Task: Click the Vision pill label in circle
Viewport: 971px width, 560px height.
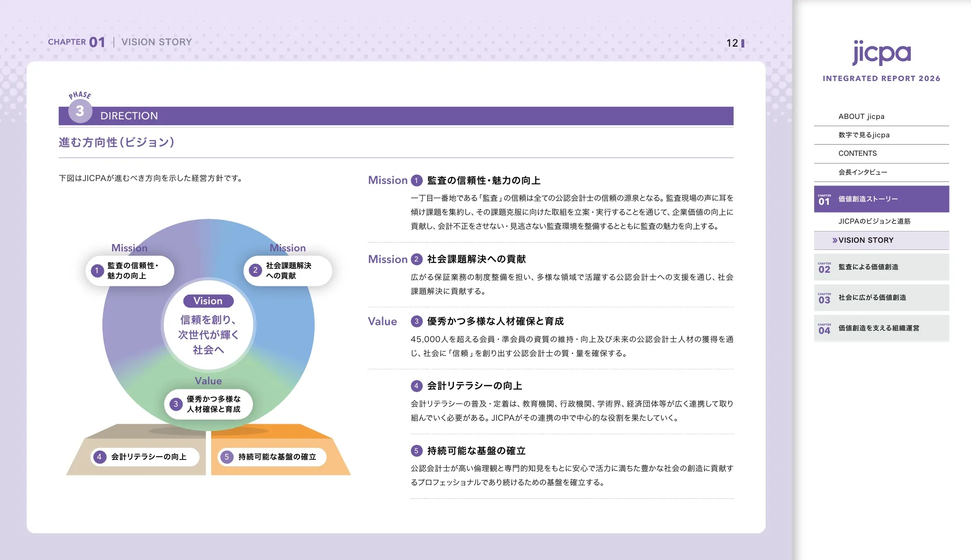Action: coord(208,301)
